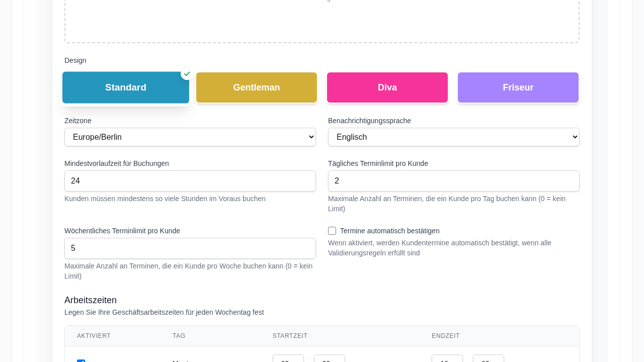Viewport: 644px width, 362px height.
Task: Click the Tägliches Terminlimit pro Kunde field
Action: (x=454, y=181)
